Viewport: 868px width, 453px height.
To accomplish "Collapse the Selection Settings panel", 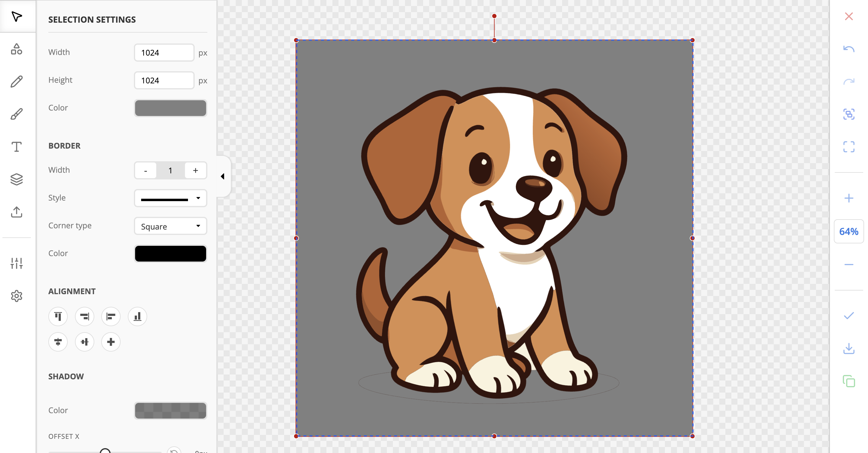I will point(222,176).
